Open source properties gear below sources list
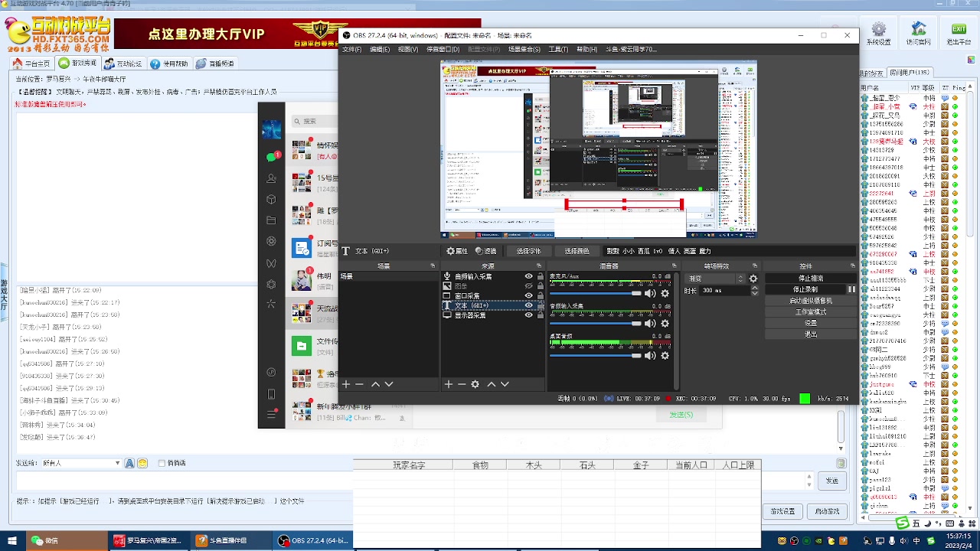Screen dimensions: 980x551 (475, 384)
